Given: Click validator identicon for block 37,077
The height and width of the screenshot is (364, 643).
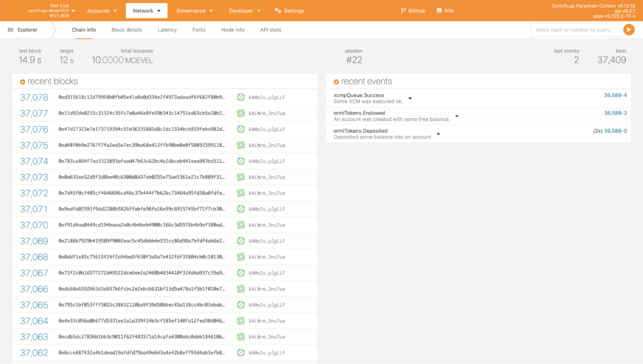Looking at the screenshot, I should click(x=241, y=113).
